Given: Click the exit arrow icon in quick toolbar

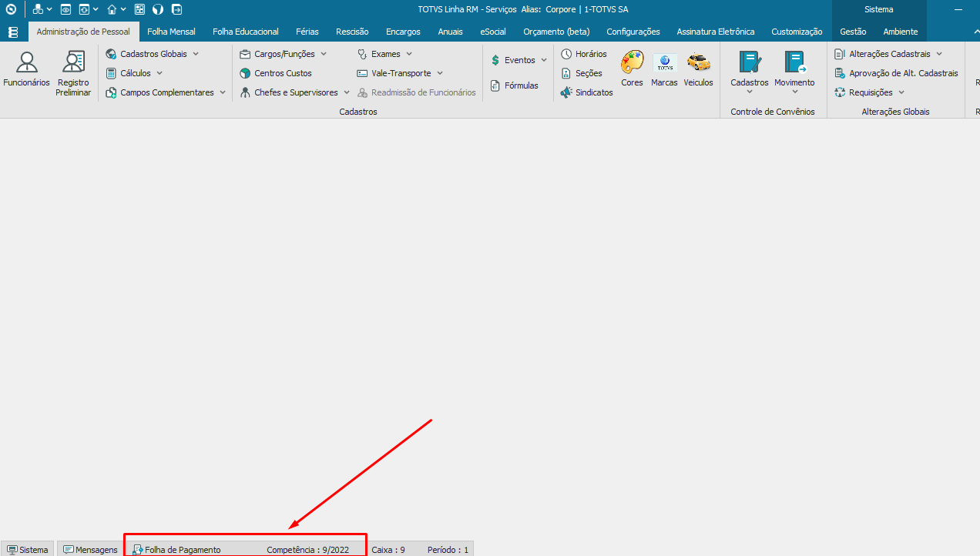Looking at the screenshot, I should pos(176,9).
